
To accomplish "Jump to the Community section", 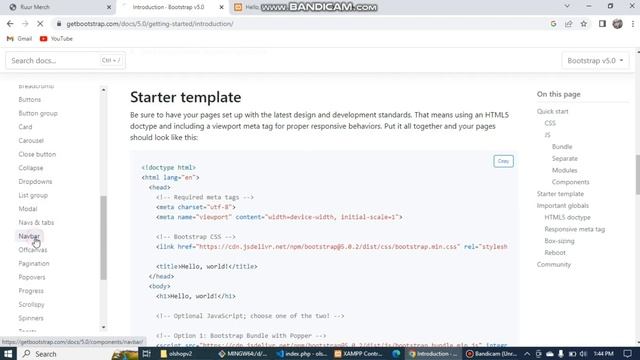I will [554, 265].
